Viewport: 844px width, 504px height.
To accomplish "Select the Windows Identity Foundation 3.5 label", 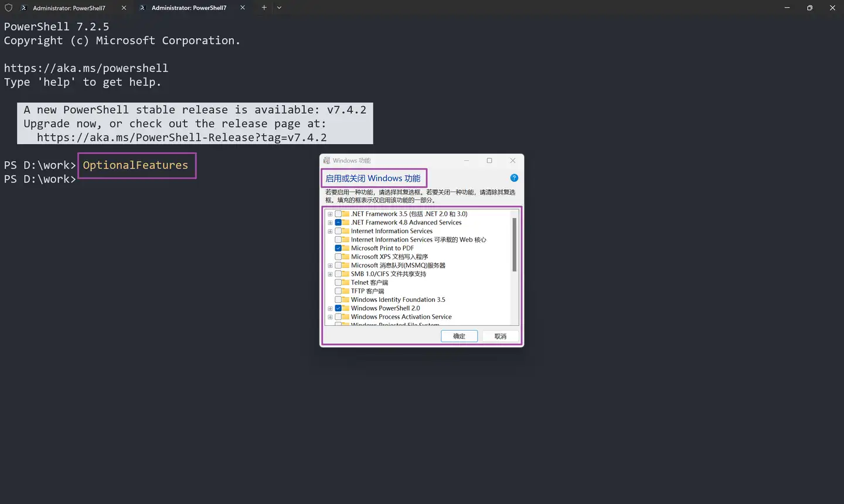I will click(398, 299).
